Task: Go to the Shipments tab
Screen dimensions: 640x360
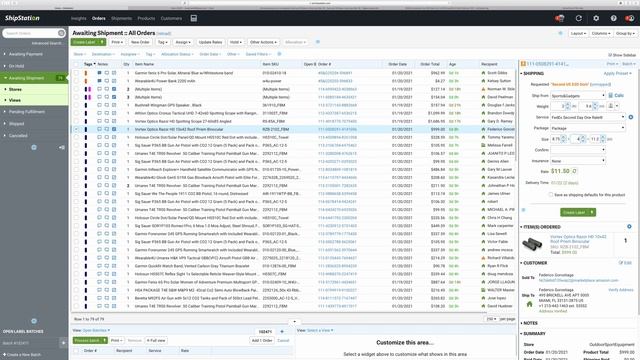Action: click(122, 18)
